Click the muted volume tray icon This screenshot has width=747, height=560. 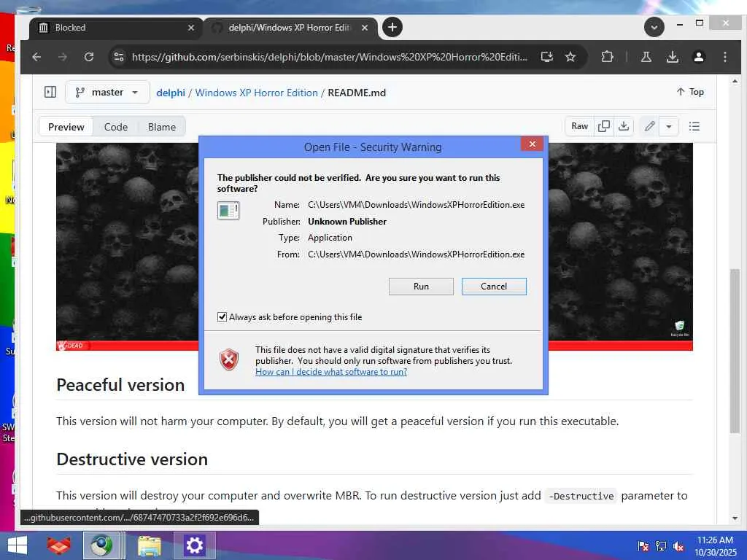coord(678,546)
